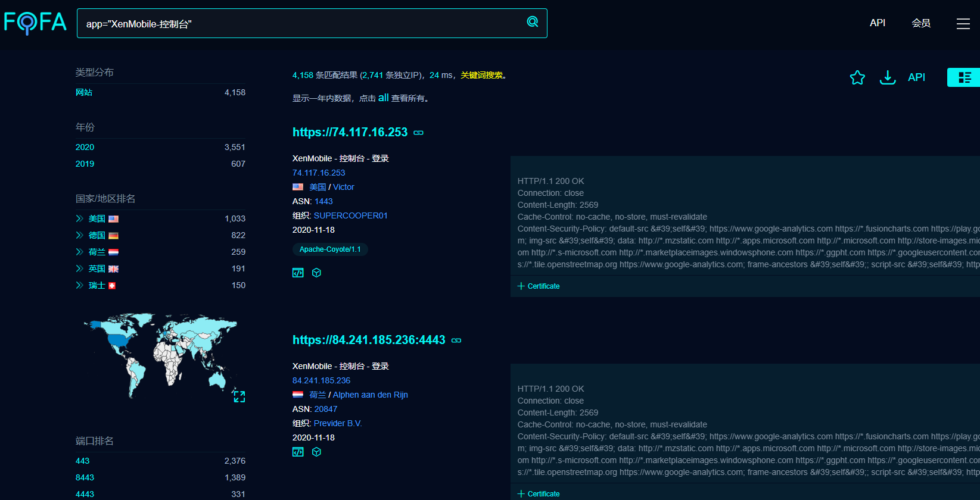Open the hamburger menu icon
The width and height of the screenshot is (980, 500).
click(x=963, y=23)
